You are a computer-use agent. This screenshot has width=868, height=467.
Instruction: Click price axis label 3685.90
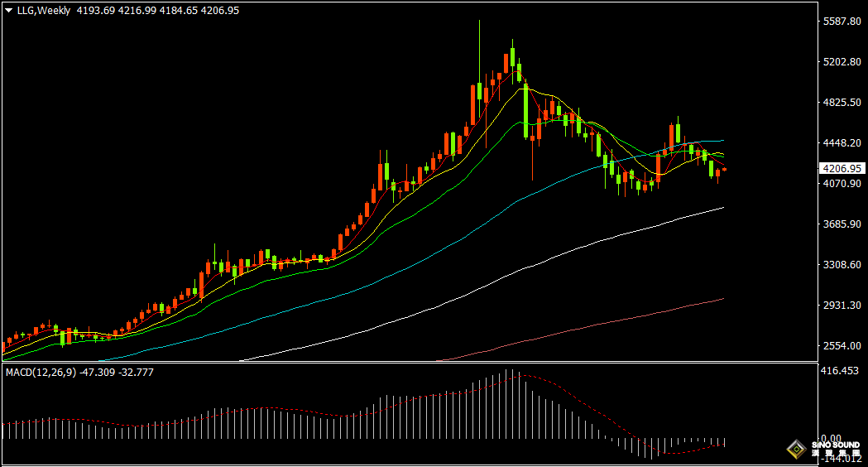tap(842, 224)
